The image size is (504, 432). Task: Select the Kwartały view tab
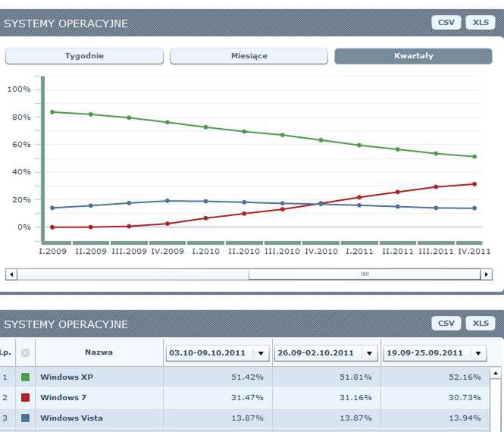tap(413, 56)
